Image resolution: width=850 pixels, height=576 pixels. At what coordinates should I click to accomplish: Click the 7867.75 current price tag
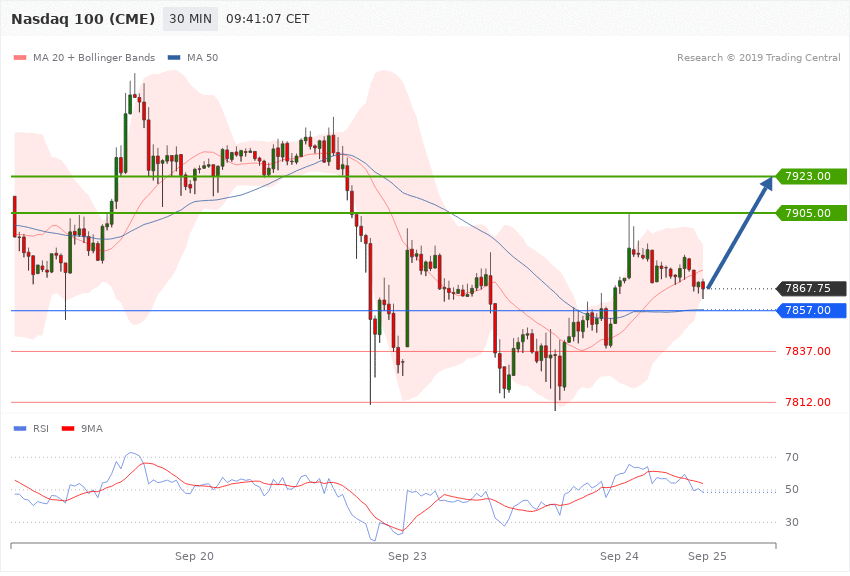[810, 288]
